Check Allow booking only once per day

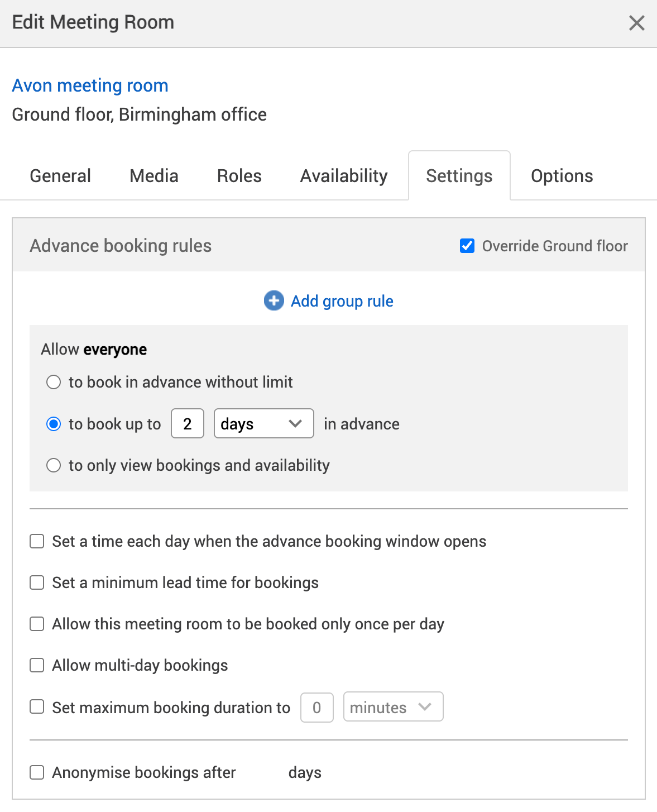point(36,624)
